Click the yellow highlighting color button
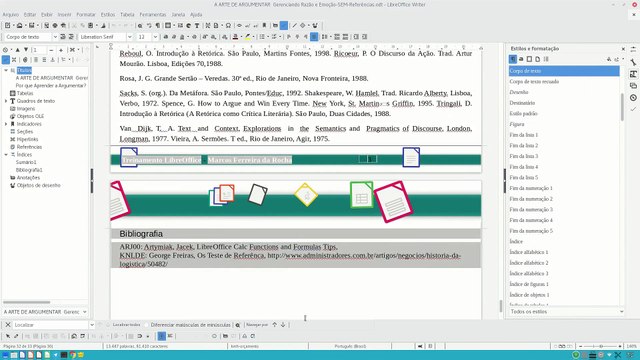This screenshot has width=640, height=360. (x=247, y=37)
